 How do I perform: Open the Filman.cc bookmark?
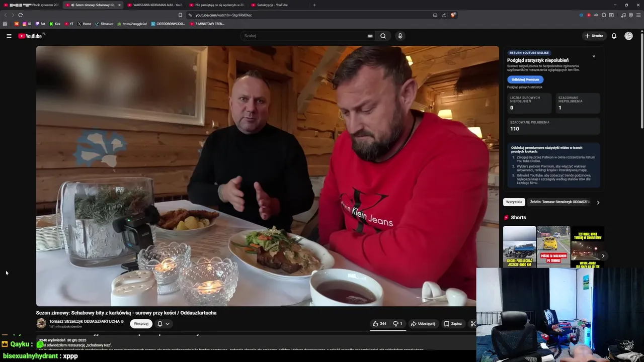(104, 24)
